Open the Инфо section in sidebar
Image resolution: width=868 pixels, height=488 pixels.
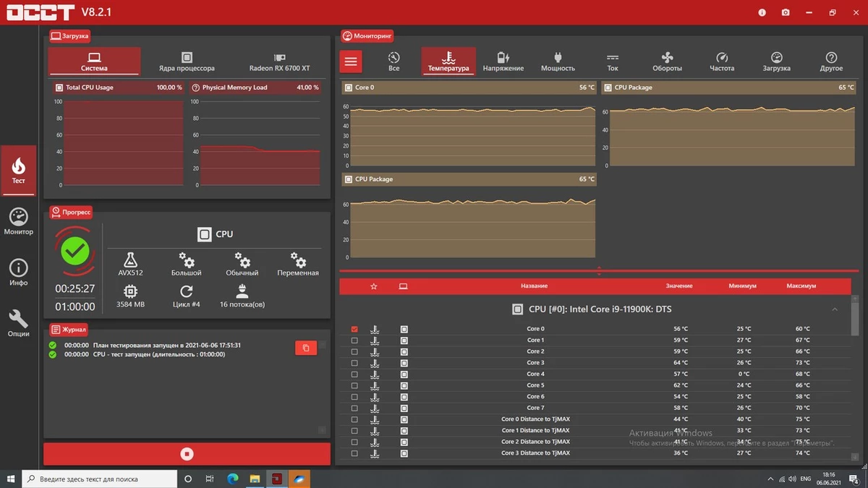pyautogui.click(x=19, y=273)
